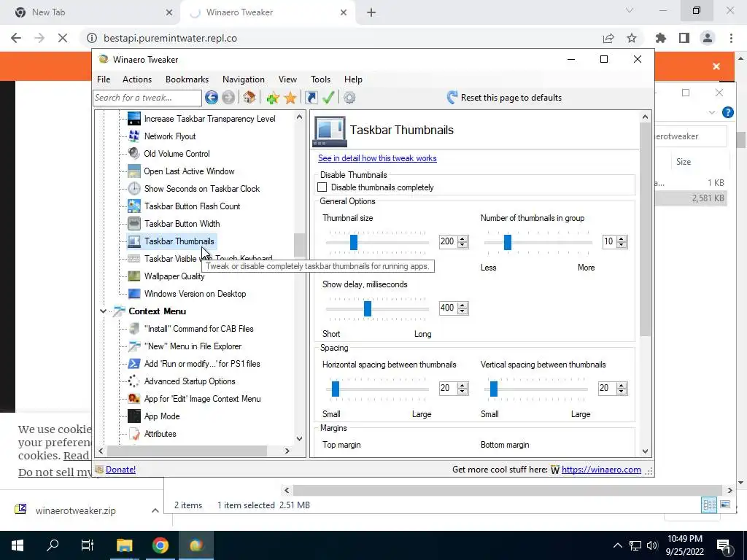Click the Taskbar Button Flash Count icon

point(134,206)
